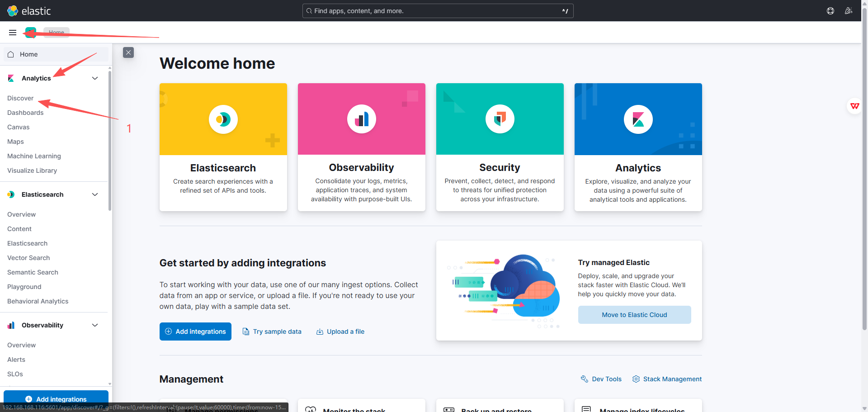868x412 pixels.
Task: Click the Elasticsearch section title in sidebar
Action: 42,194
